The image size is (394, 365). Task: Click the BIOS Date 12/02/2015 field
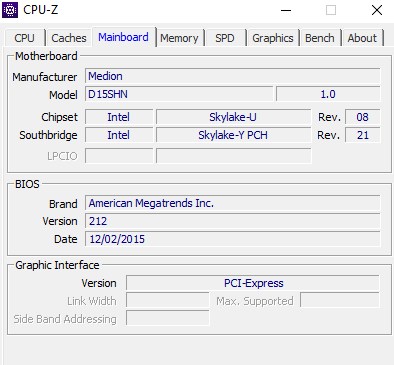click(x=233, y=239)
